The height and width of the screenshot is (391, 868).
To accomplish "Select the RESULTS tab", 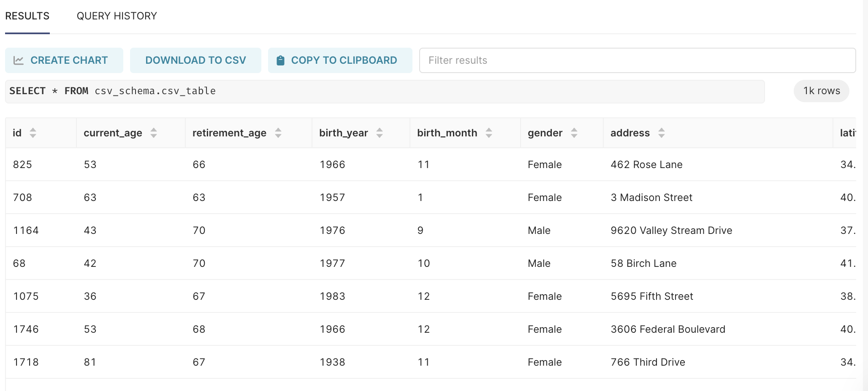I will tap(27, 16).
